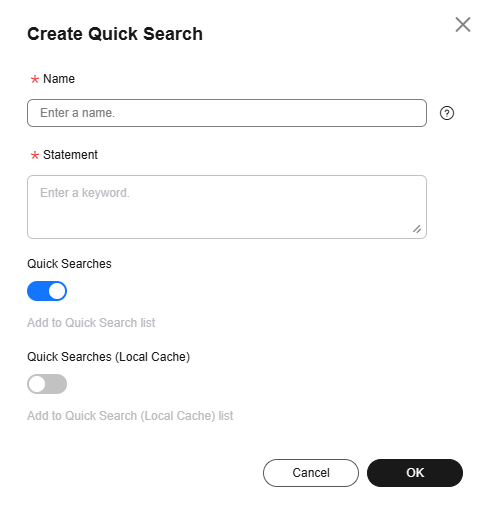The height and width of the screenshot is (512, 490).
Task: Cancel the quick search creation
Action: pyautogui.click(x=311, y=473)
